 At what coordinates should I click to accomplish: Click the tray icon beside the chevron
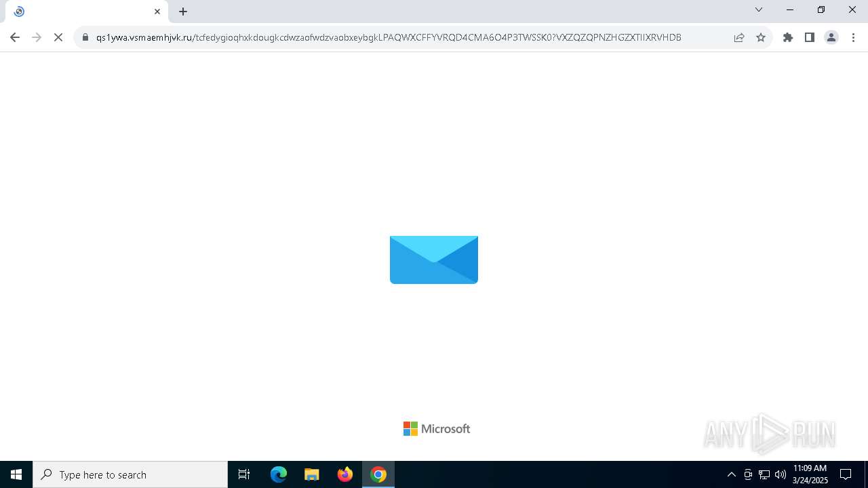tap(748, 474)
